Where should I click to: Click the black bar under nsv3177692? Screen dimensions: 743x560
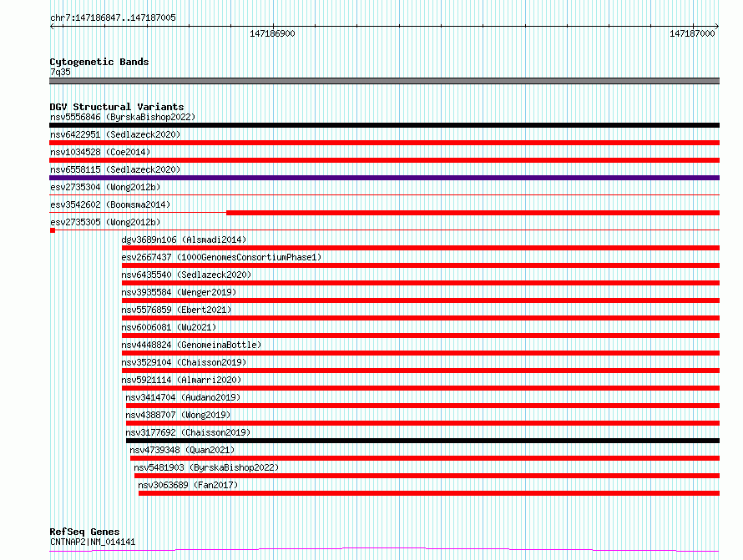click(422, 441)
